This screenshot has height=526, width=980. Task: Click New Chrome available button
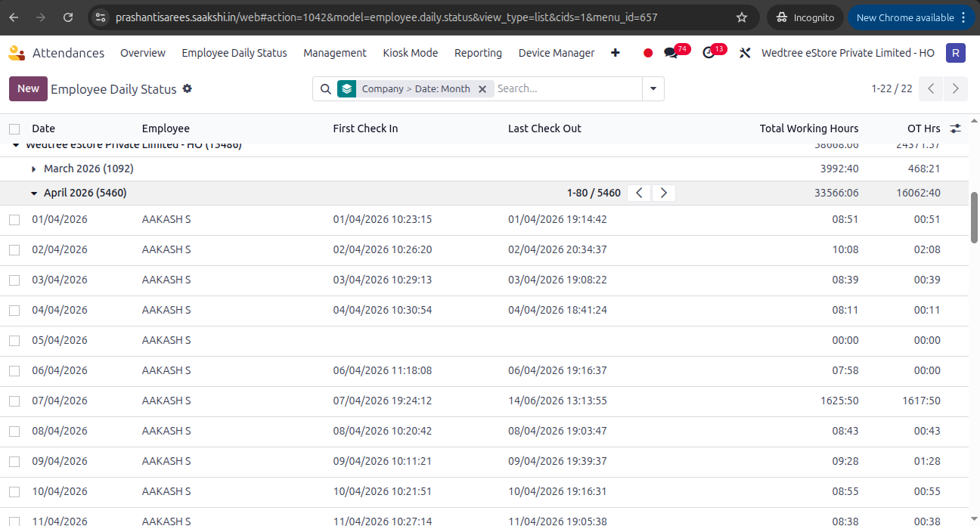point(910,17)
